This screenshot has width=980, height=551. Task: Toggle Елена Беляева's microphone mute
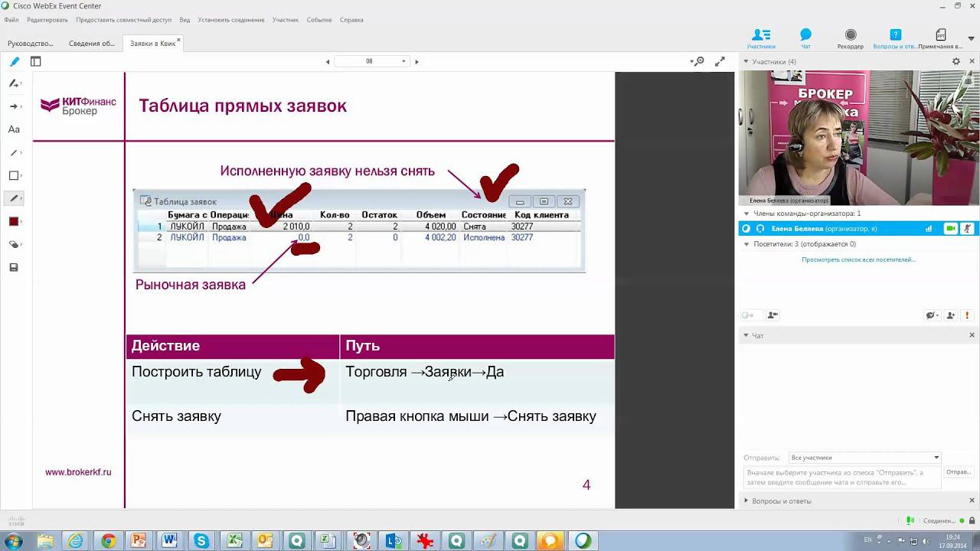click(968, 228)
